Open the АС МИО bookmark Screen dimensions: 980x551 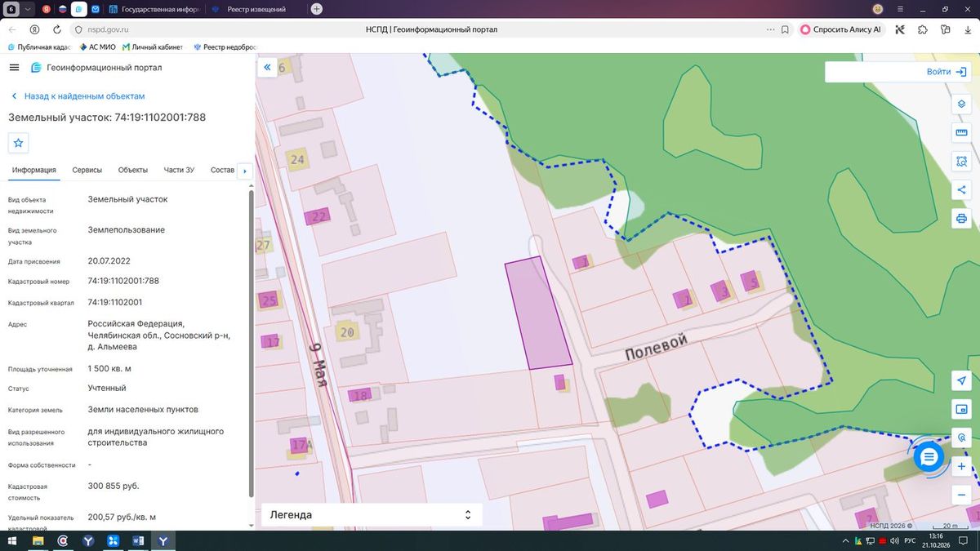97,47
